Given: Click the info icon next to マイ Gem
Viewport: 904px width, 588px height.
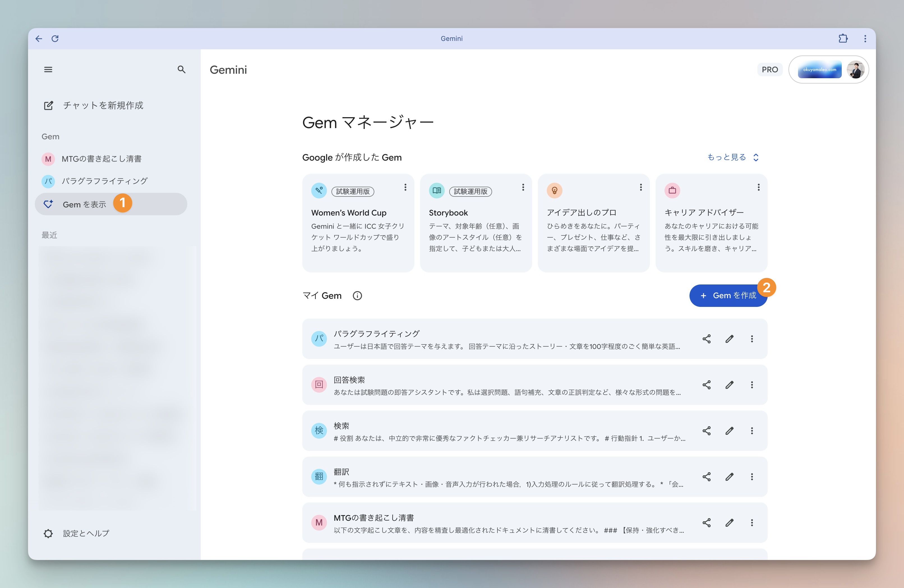Looking at the screenshot, I should pyautogui.click(x=357, y=296).
